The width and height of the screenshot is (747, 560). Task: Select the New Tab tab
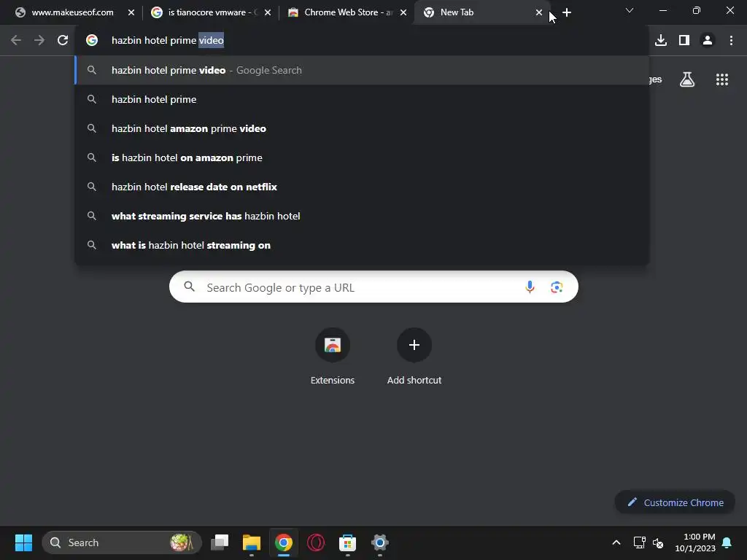coord(481,12)
